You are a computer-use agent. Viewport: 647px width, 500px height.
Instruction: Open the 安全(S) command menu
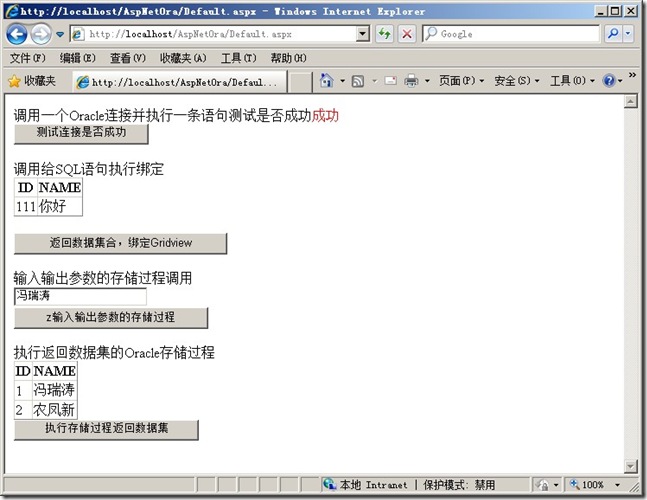[517, 80]
